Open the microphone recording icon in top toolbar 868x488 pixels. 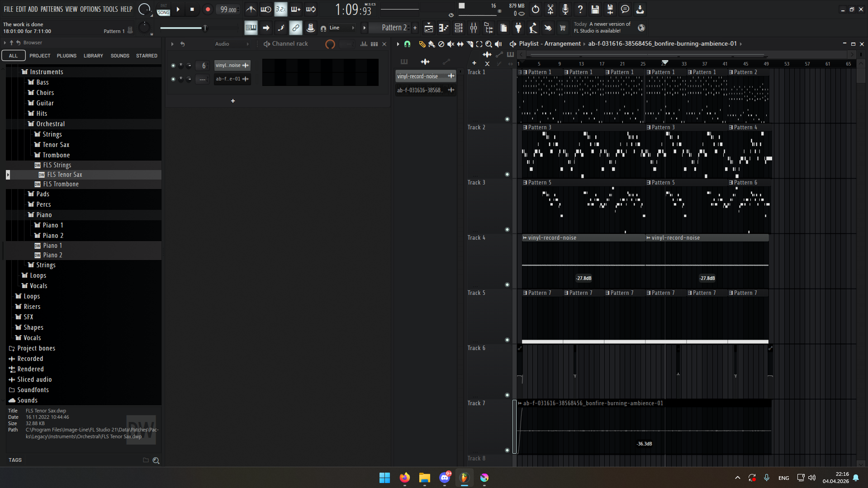565,9
